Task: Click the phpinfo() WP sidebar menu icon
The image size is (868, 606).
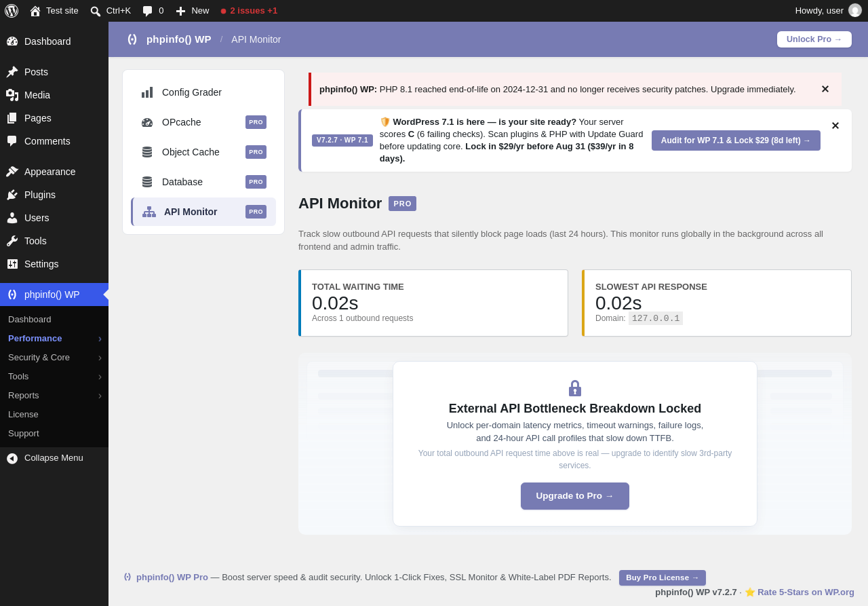Action: (x=12, y=295)
